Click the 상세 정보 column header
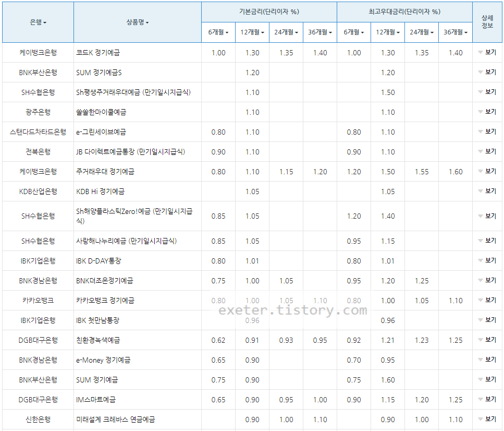The width and height of the screenshot is (504, 431). pyautogui.click(x=487, y=22)
